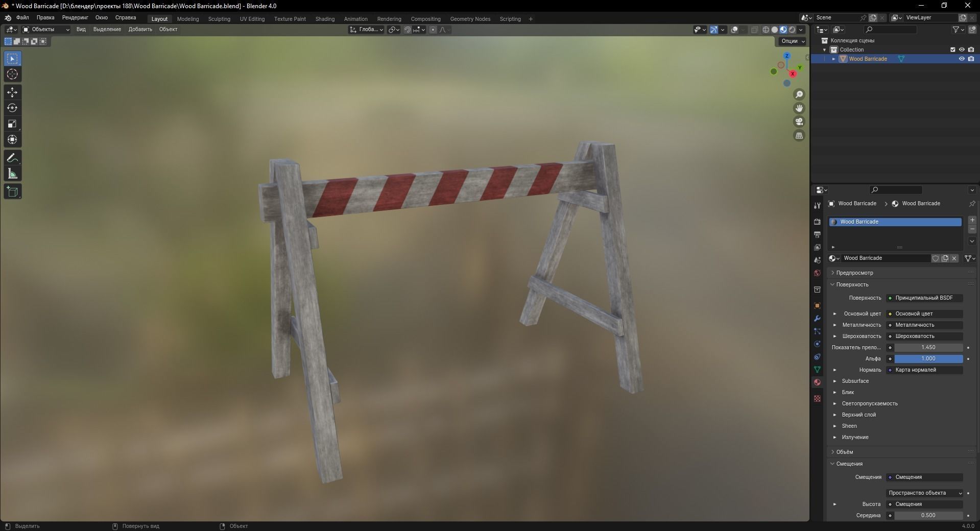Select the Measure ruler tool
This screenshot has height=531, width=980.
coord(12,174)
